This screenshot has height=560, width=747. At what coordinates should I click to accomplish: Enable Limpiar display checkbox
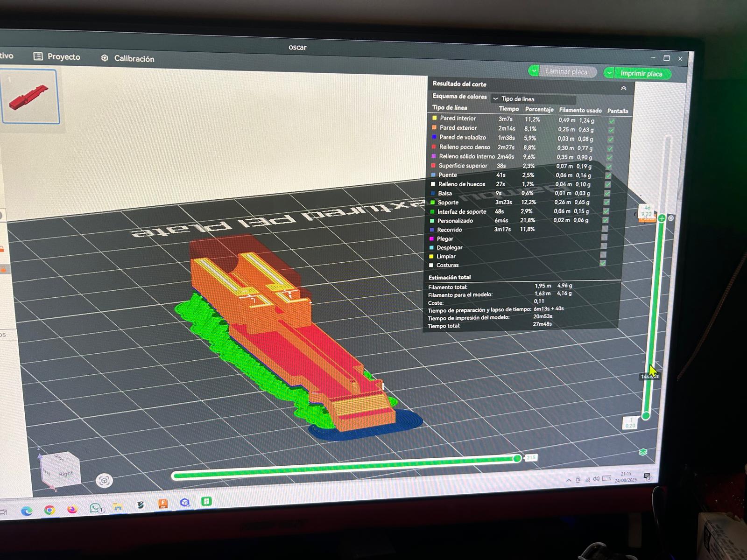[x=603, y=255]
